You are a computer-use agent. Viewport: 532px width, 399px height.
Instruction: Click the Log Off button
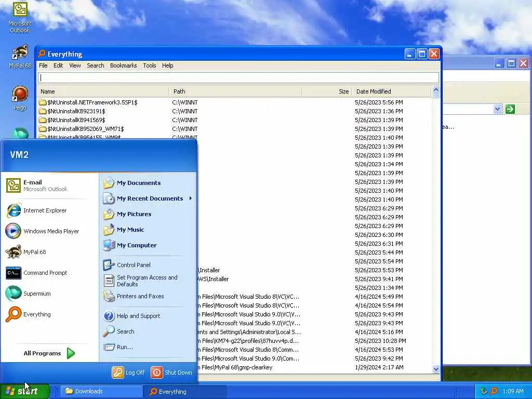pos(128,373)
